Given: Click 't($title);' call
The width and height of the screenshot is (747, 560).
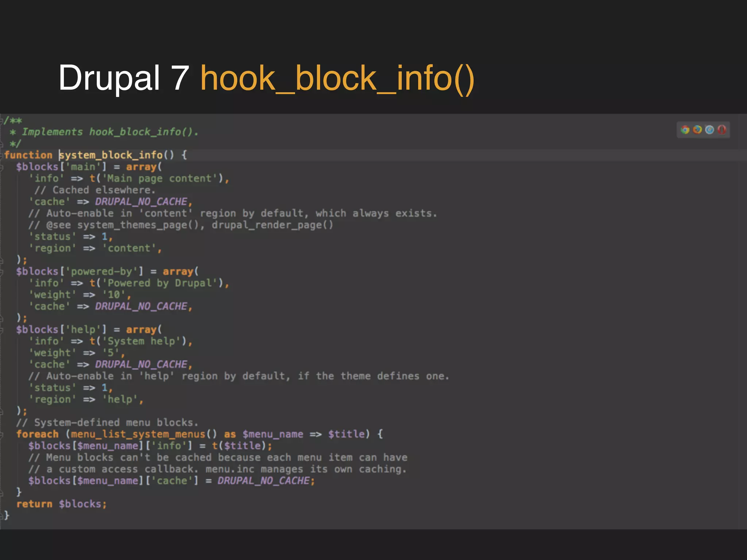Looking at the screenshot, I should 242,446.
